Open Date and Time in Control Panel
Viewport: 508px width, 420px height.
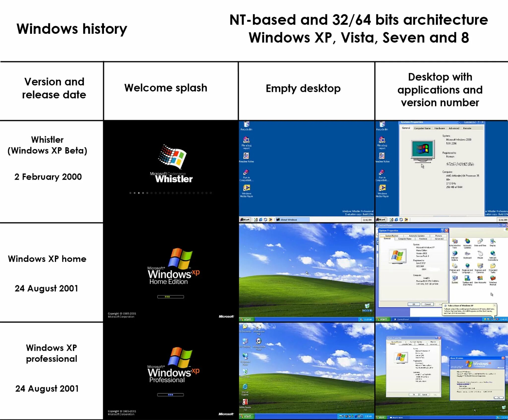[x=480, y=242]
